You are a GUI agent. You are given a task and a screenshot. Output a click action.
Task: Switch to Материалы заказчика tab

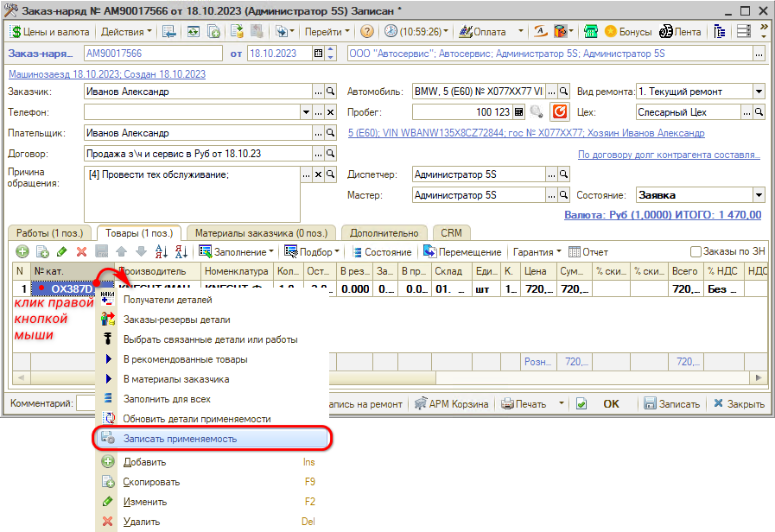[x=261, y=232]
